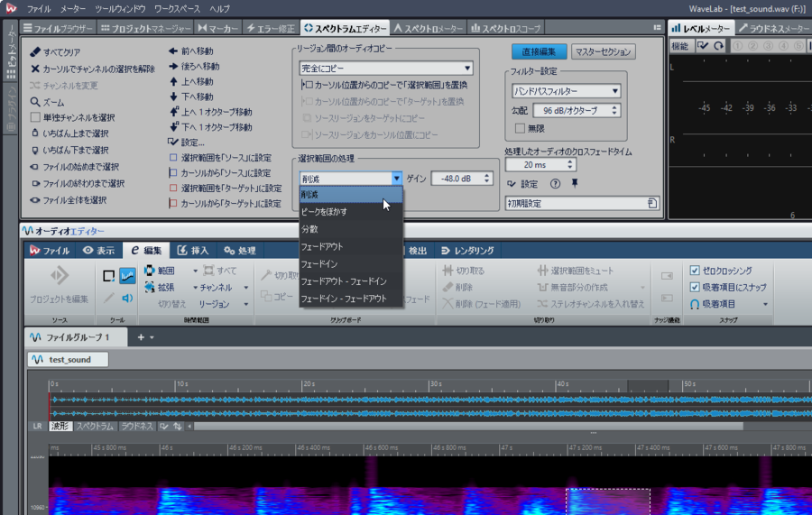
Task: Click ファイルの終わりまで選択 icon
Action: pyautogui.click(x=35, y=184)
